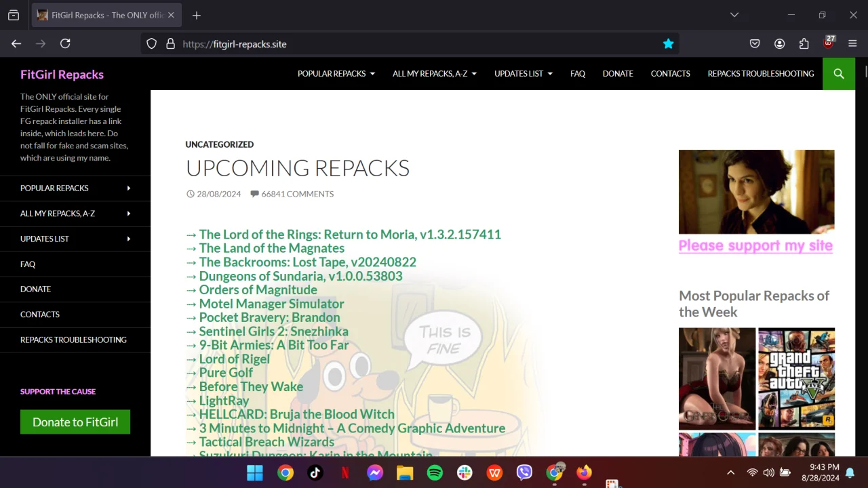Open the browser extensions puzzle icon
Screen dimensions: 868x488
[804, 43]
